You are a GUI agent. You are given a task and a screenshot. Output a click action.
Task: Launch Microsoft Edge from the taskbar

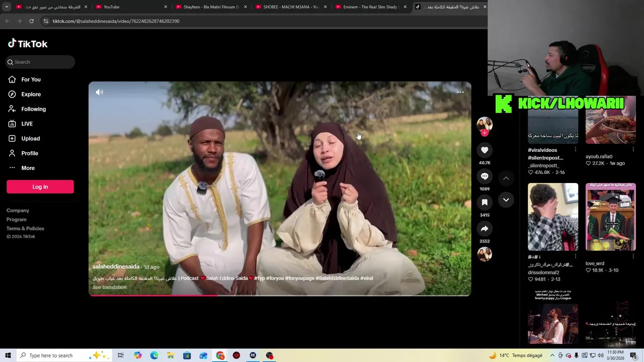tap(154, 355)
